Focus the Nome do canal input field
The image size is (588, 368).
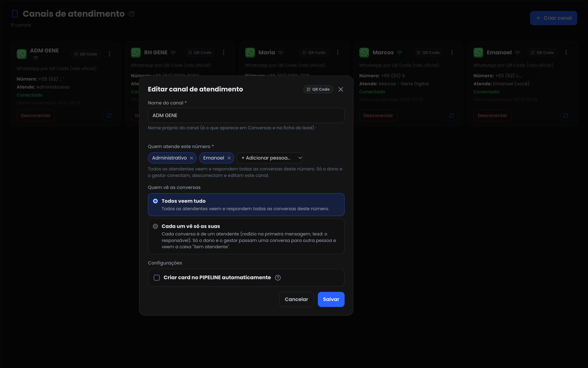[246, 115]
